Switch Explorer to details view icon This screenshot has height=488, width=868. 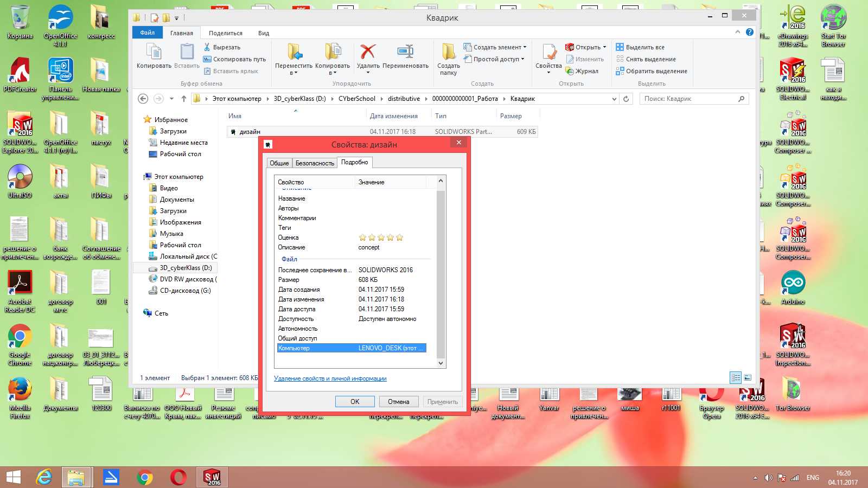(736, 377)
